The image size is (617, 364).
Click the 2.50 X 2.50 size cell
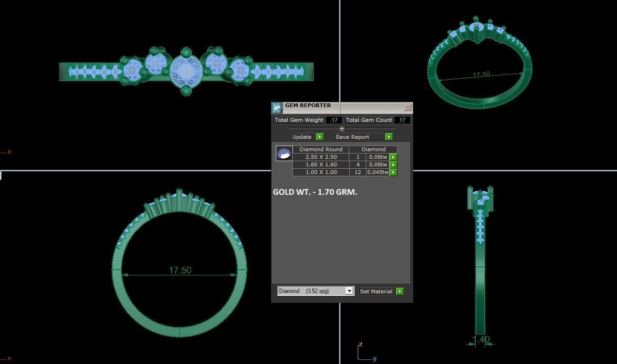coord(321,157)
